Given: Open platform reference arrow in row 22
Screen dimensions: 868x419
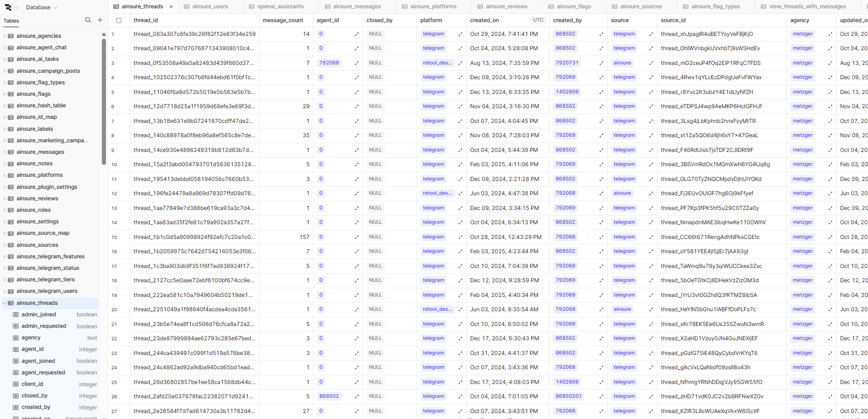Looking at the screenshot, I should pos(460,338).
